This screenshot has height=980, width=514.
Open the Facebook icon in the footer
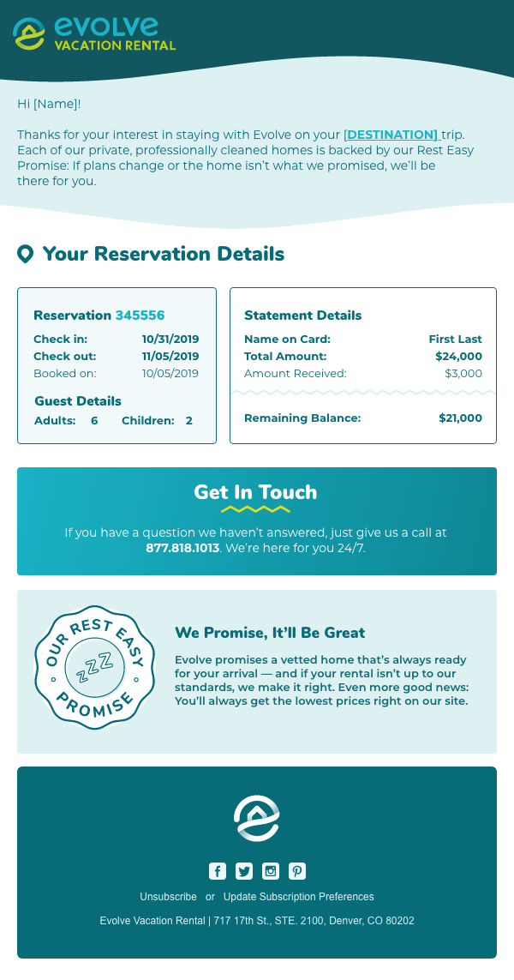tap(218, 870)
